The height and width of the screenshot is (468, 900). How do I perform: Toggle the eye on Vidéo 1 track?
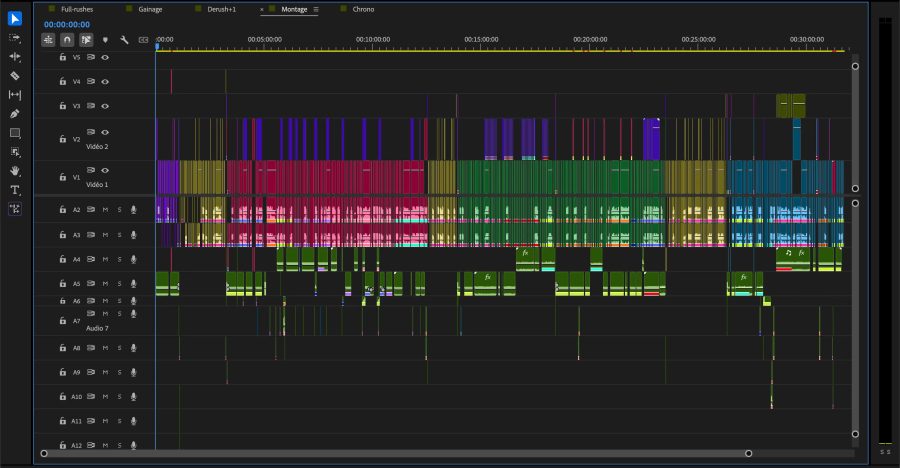pos(105,170)
